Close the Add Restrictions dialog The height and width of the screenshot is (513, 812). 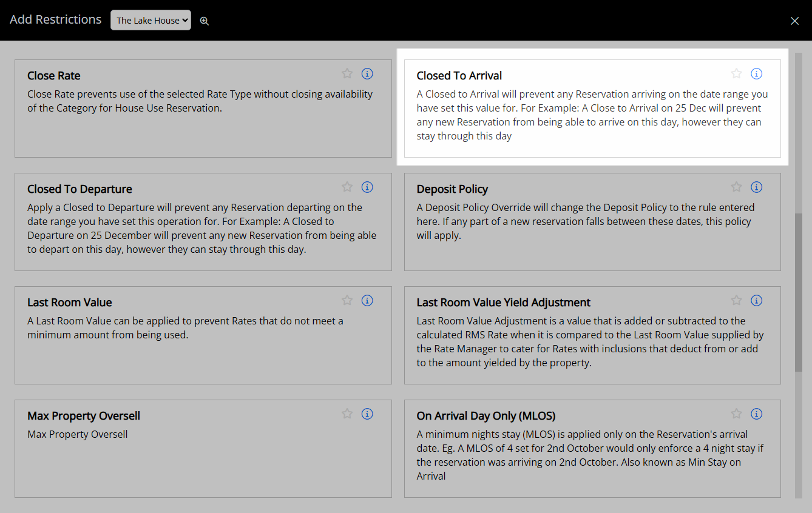tap(794, 21)
